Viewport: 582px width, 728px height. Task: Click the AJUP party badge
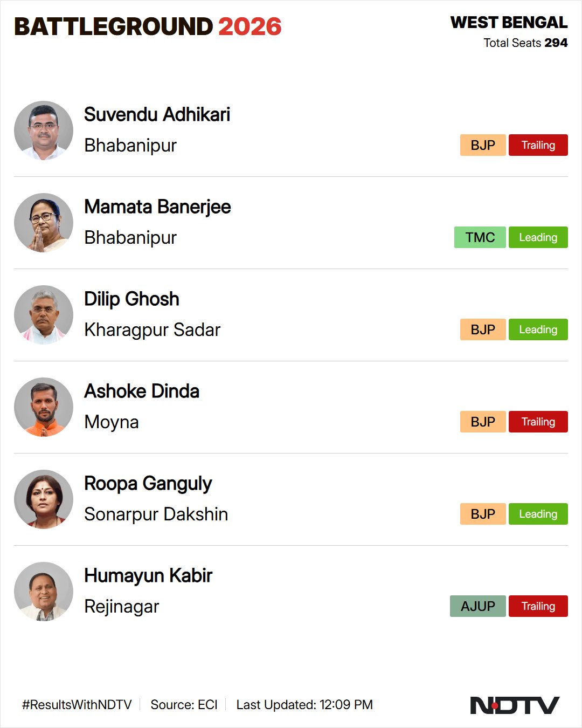click(478, 606)
